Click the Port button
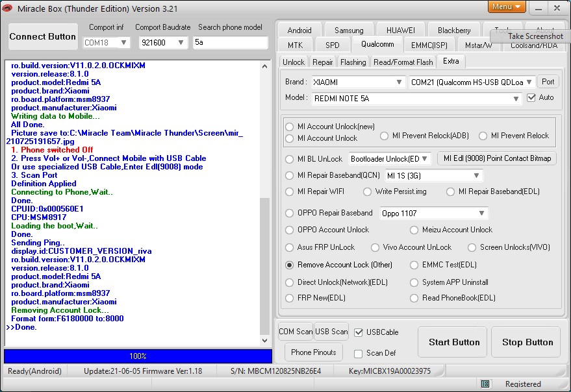This screenshot has width=571, height=392. coord(548,82)
